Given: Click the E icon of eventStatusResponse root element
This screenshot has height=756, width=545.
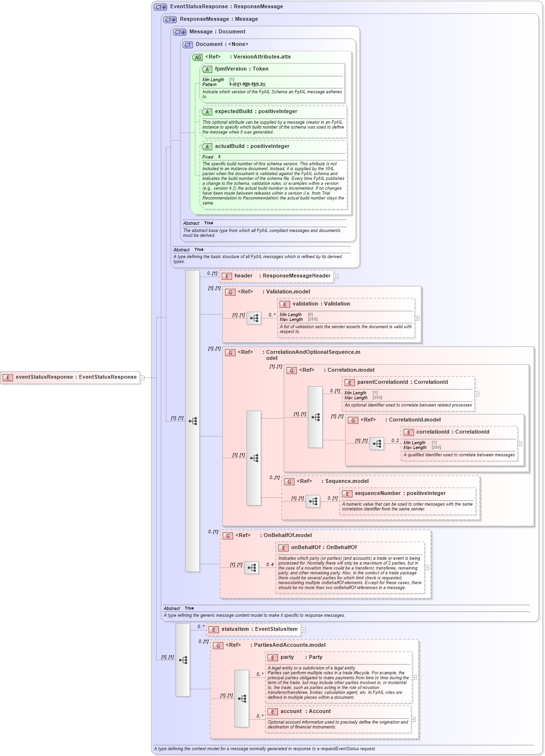Looking at the screenshot, I should click(8, 377).
